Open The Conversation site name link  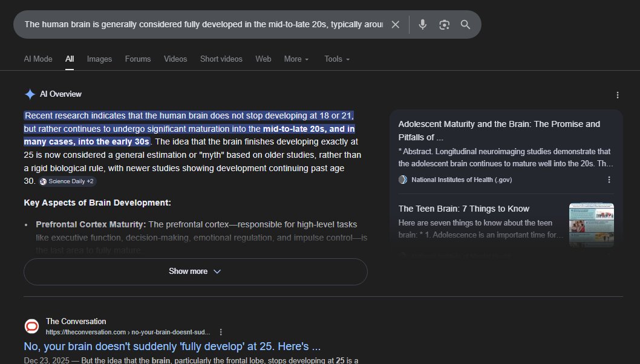[76, 322]
